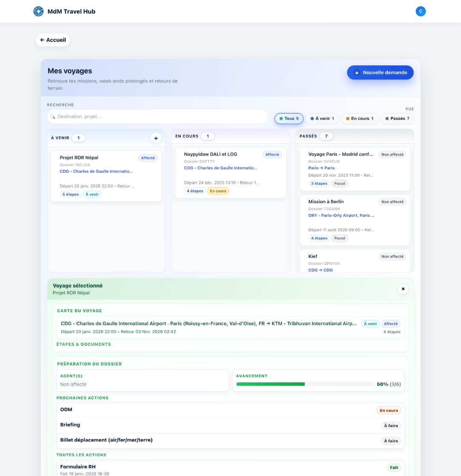Click the Nouvelle demande button
This screenshot has width=461, height=476.
[x=380, y=73]
